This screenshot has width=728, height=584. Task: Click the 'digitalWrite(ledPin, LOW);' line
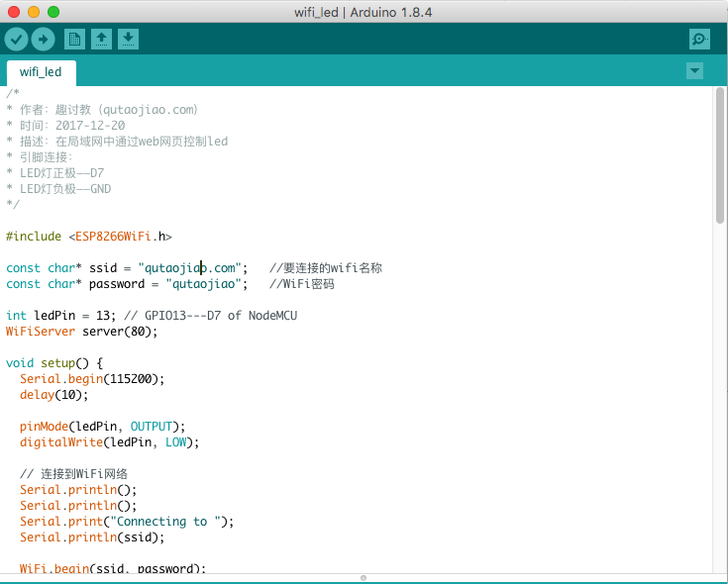[109, 442]
